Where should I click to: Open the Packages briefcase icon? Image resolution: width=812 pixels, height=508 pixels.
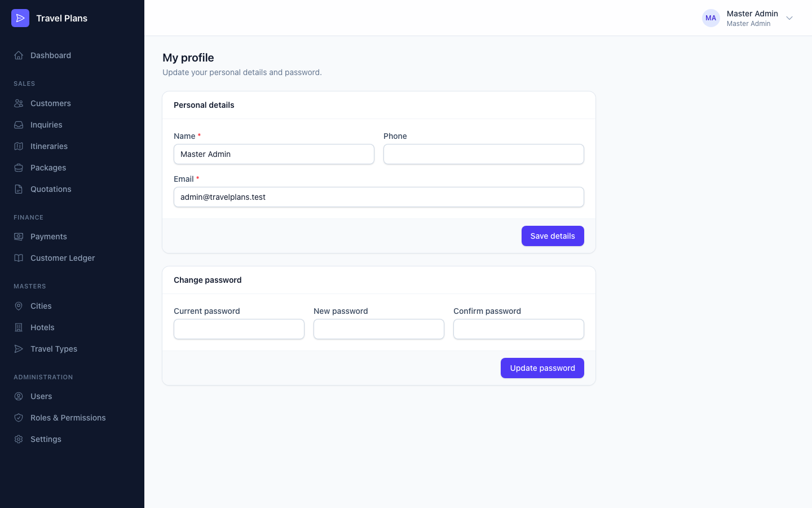[x=19, y=168]
